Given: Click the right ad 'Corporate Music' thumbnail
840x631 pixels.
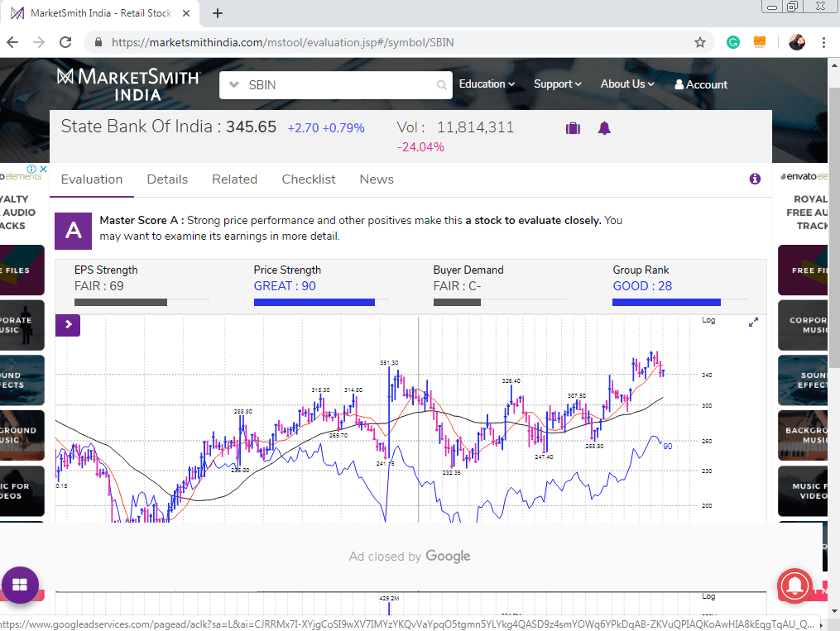Looking at the screenshot, I should (x=803, y=325).
